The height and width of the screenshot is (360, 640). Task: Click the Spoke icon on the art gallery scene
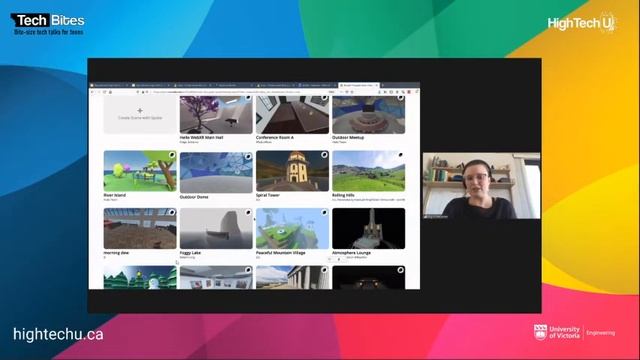[248, 270]
